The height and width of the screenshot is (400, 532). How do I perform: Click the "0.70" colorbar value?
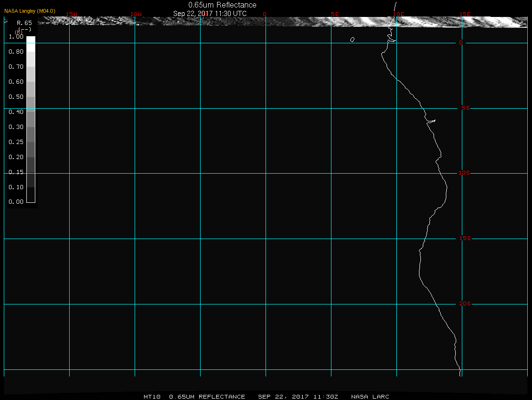tap(16, 66)
